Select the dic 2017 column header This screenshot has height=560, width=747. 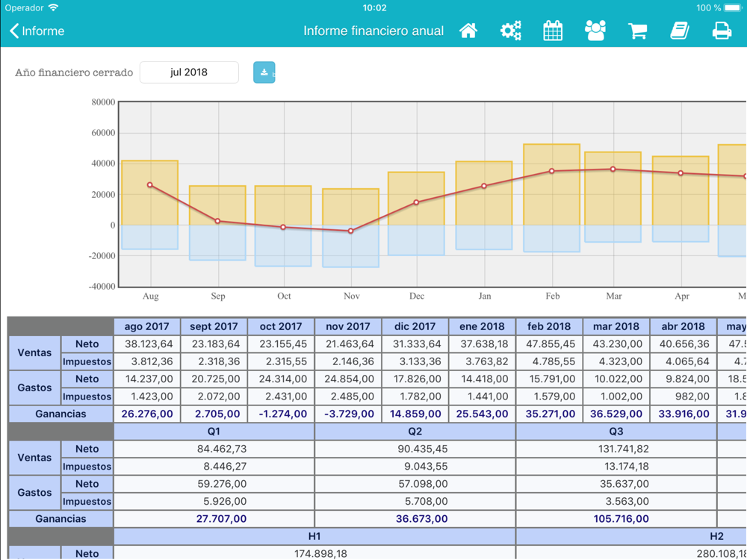tap(415, 327)
